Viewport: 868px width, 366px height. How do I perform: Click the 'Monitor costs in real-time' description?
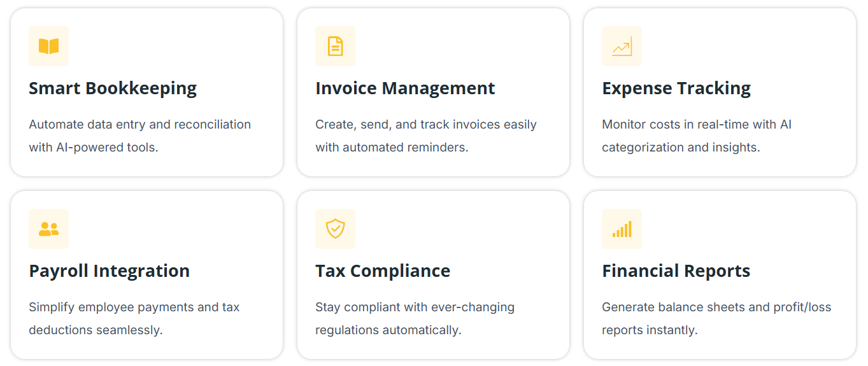pyautogui.click(x=697, y=125)
